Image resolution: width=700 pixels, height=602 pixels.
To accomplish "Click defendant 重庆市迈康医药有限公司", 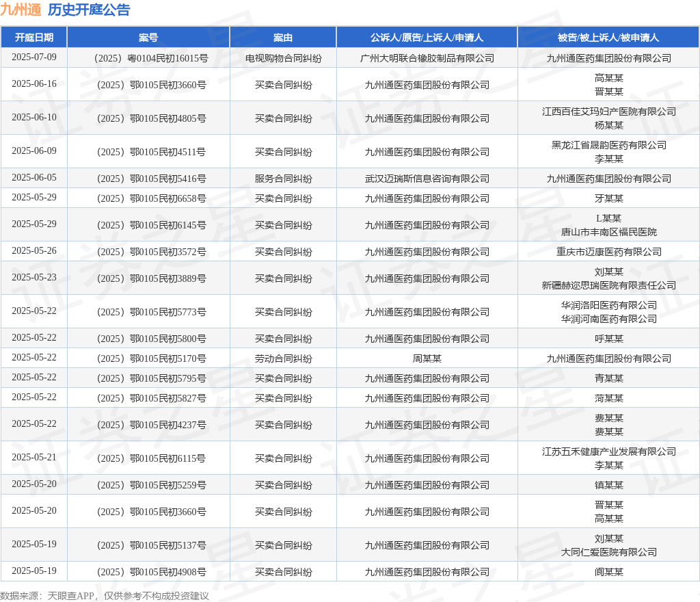I will 609,252.
